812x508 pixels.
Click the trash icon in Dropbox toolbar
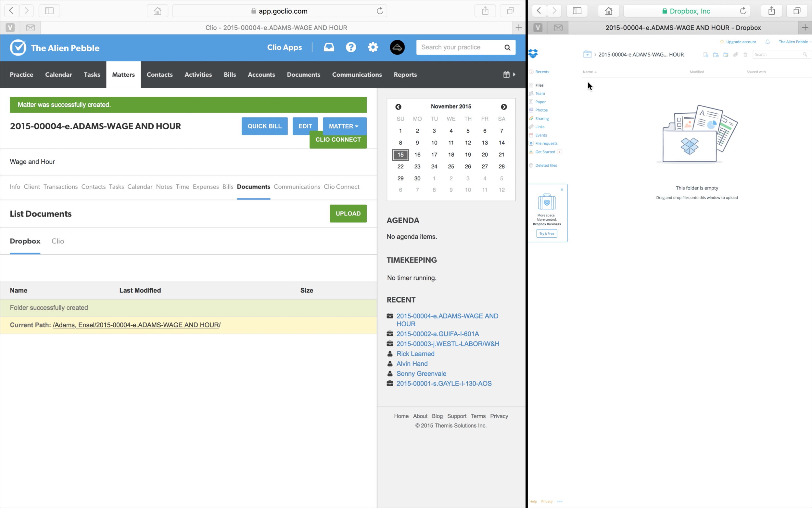(745, 55)
